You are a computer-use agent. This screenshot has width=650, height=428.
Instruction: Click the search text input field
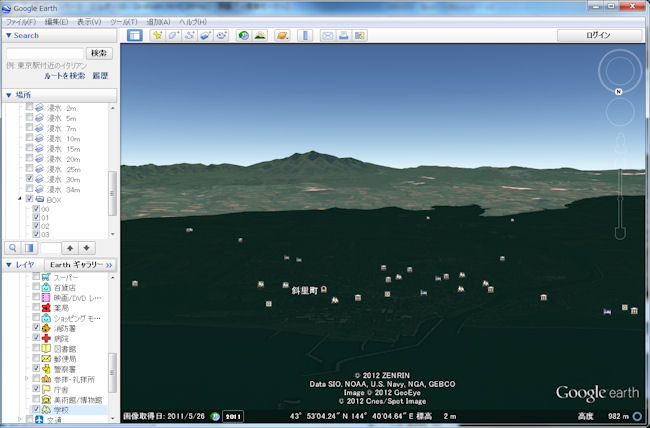click(x=44, y=52)
